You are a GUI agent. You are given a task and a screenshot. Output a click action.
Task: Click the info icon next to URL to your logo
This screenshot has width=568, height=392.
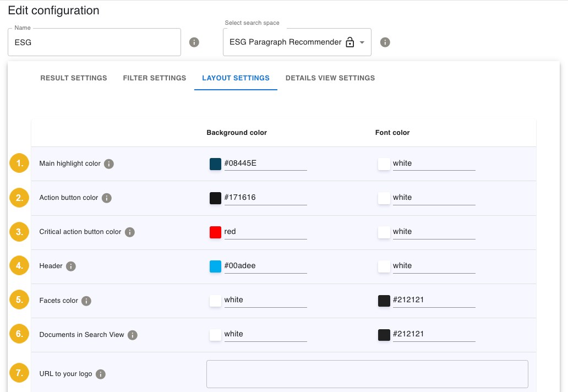coord(100,374)
